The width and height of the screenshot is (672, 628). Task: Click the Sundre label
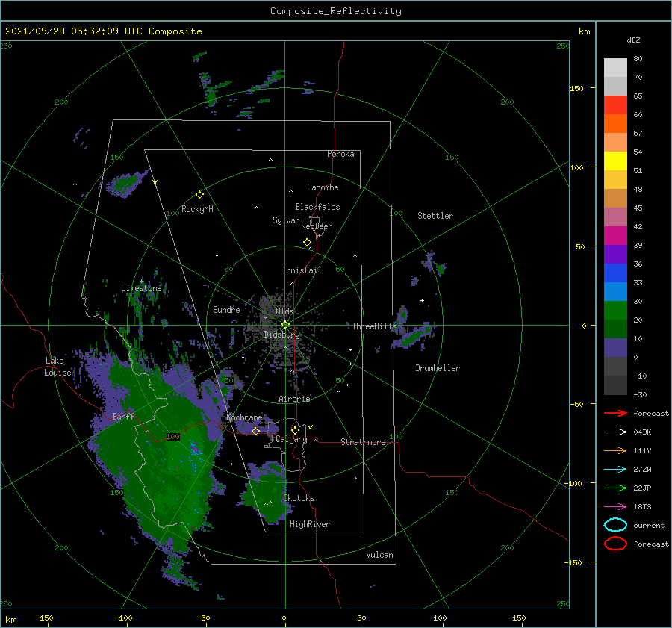click(x=226, y=309)
